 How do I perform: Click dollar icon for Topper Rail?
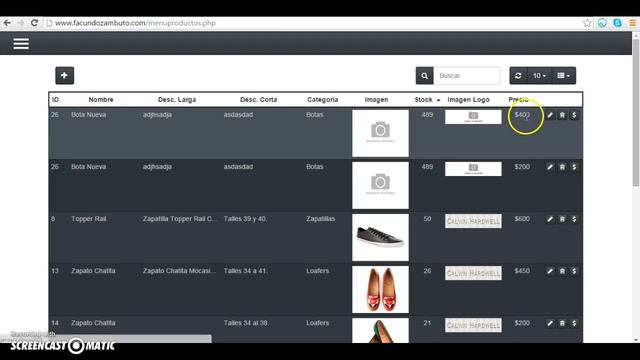(574, 219)
